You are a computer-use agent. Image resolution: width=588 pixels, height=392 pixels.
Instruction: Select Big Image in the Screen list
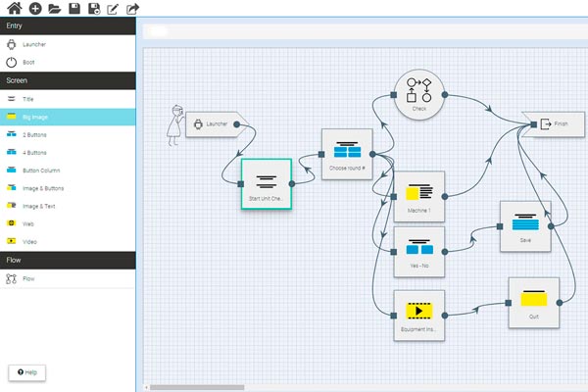click(68, 117)
